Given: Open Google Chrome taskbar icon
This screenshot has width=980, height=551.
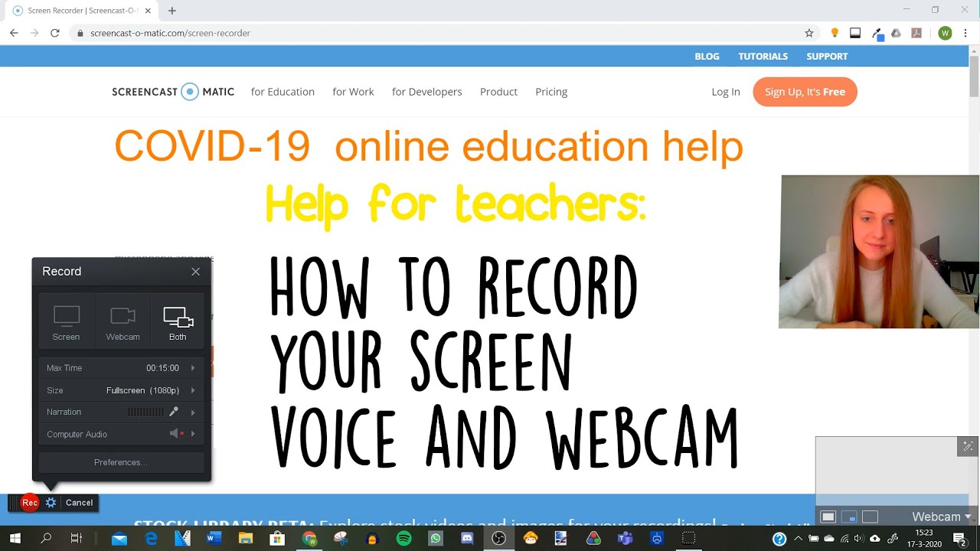Looking at the screenshot, I should pos(309,539).
